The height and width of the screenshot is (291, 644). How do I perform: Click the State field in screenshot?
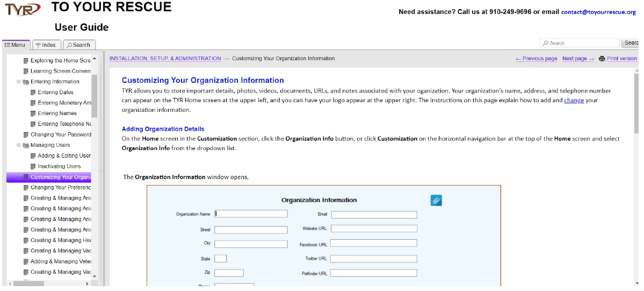coord(221,259)
